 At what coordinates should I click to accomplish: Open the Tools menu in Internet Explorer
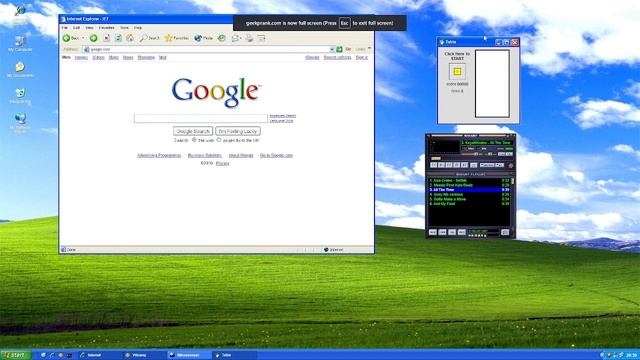(x=124, y=28)
